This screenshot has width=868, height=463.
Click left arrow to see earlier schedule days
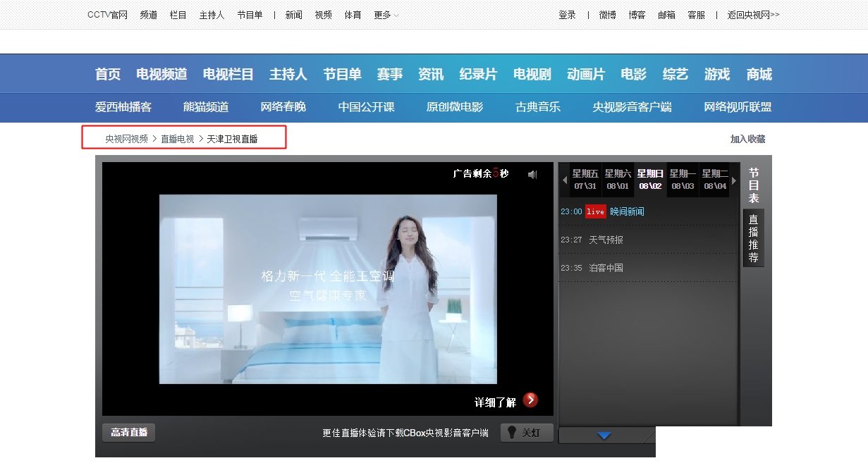564,180
